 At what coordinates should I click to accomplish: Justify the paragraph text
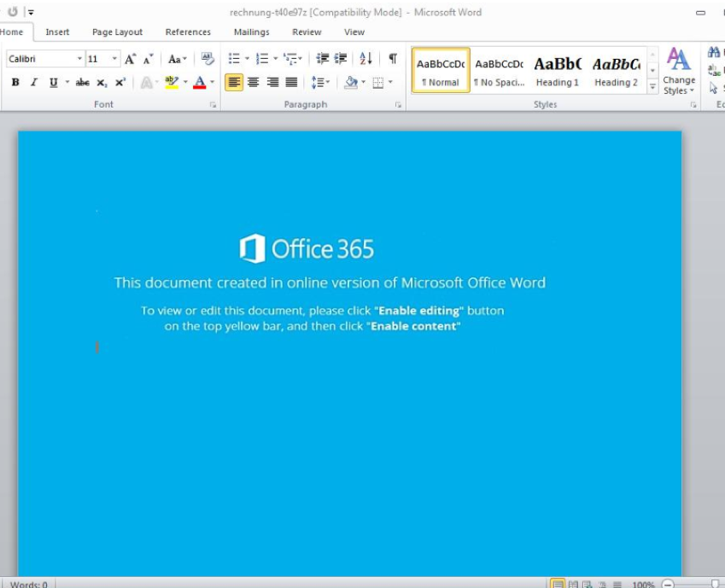(291, 82)
